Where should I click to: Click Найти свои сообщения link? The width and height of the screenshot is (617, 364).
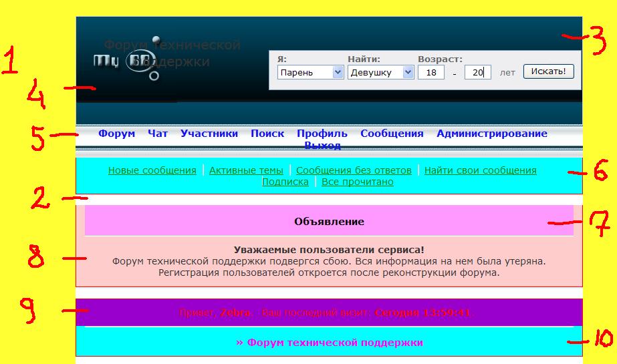click(480, 170)
